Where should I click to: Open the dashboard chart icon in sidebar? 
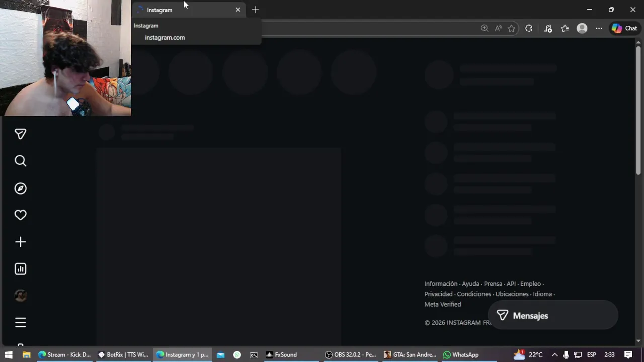click(x=20, y=269)
